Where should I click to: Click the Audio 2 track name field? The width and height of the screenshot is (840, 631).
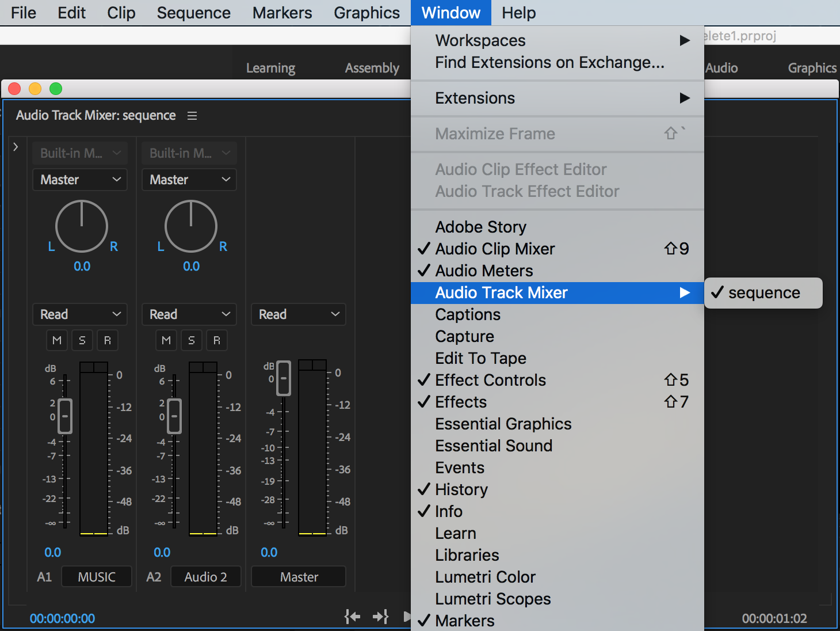click(206, 577)
